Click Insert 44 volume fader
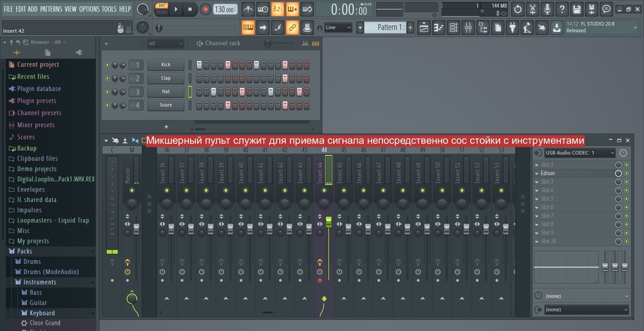644x331 pixels. click(328, 221)
